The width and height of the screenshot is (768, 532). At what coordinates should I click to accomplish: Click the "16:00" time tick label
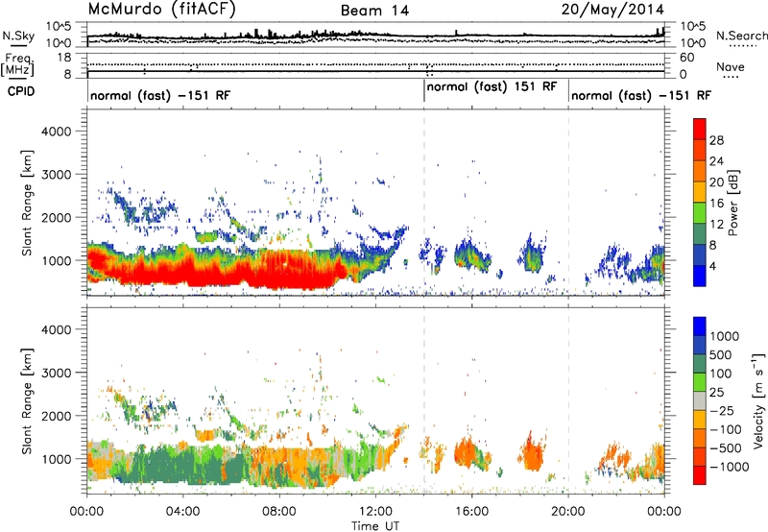471,512
